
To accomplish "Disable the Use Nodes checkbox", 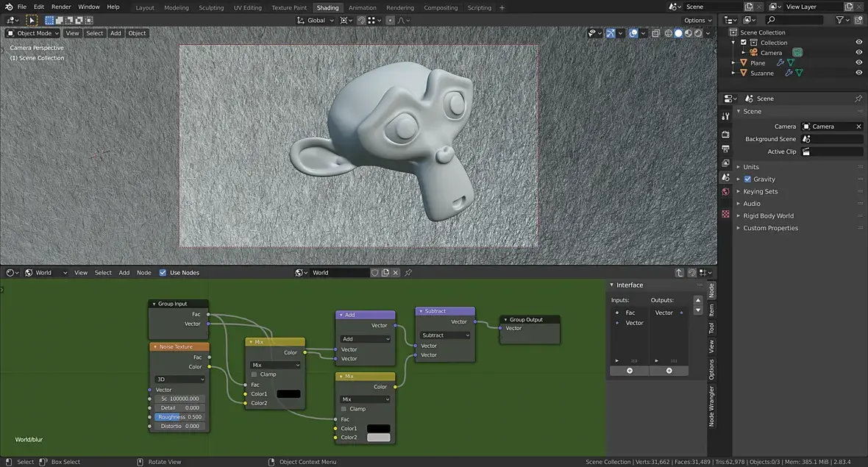I will 163,273.
